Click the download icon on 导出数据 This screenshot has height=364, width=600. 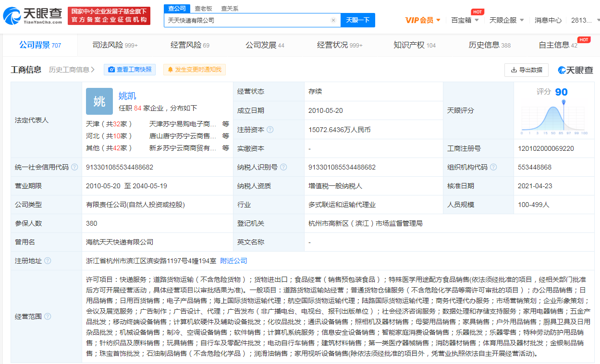click(x=514, y=70)
